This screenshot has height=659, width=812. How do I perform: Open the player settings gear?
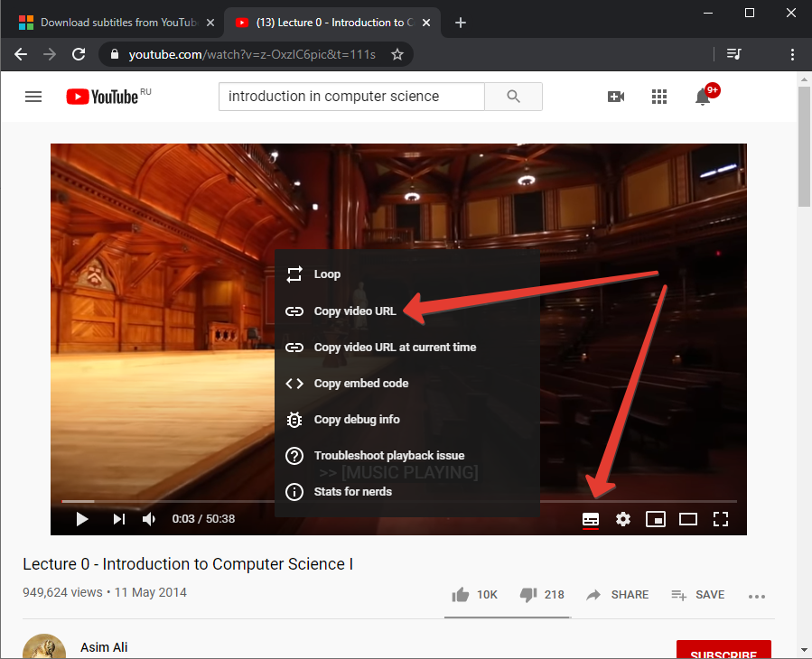pos(623,519)
